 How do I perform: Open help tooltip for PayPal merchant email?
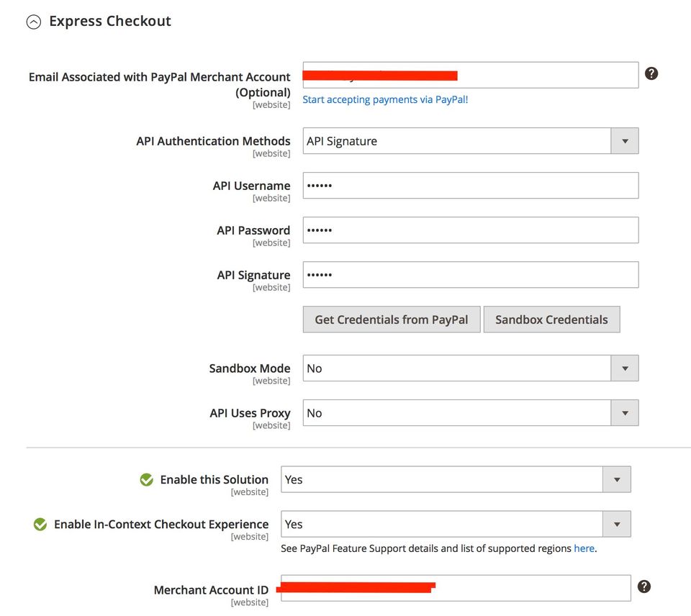click(651, 73)
